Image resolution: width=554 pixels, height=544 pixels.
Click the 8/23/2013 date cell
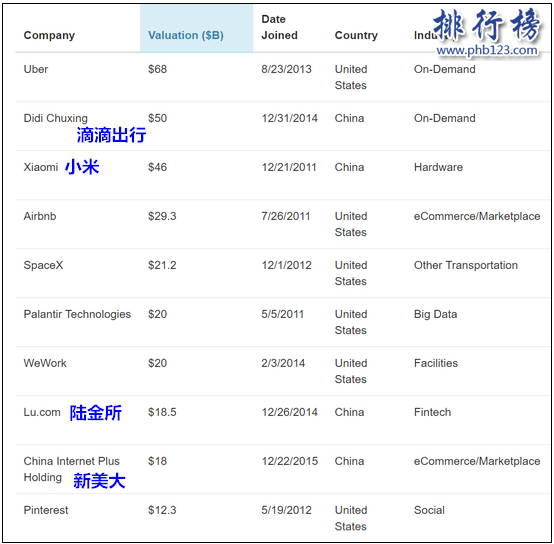click(287, 69)
